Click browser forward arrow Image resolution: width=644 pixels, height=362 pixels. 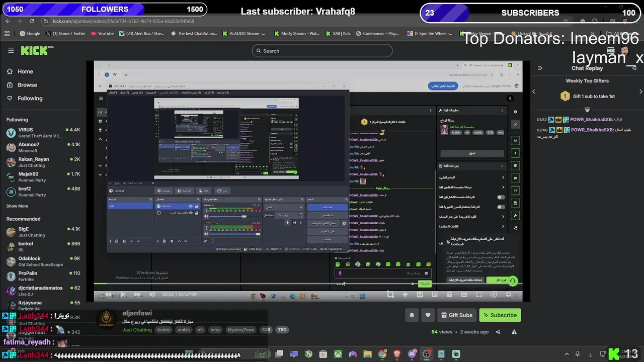coord(20,21)
